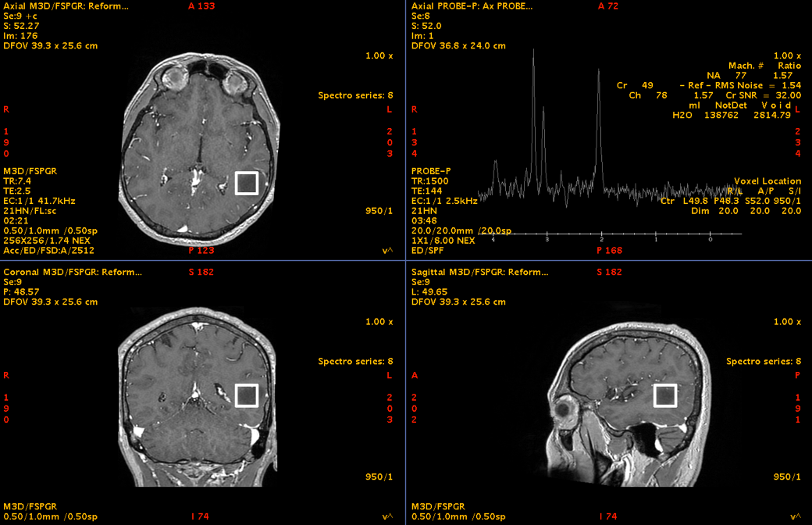
Task: Click the v^ marker in coronal viewport
Action: point(386,516)
